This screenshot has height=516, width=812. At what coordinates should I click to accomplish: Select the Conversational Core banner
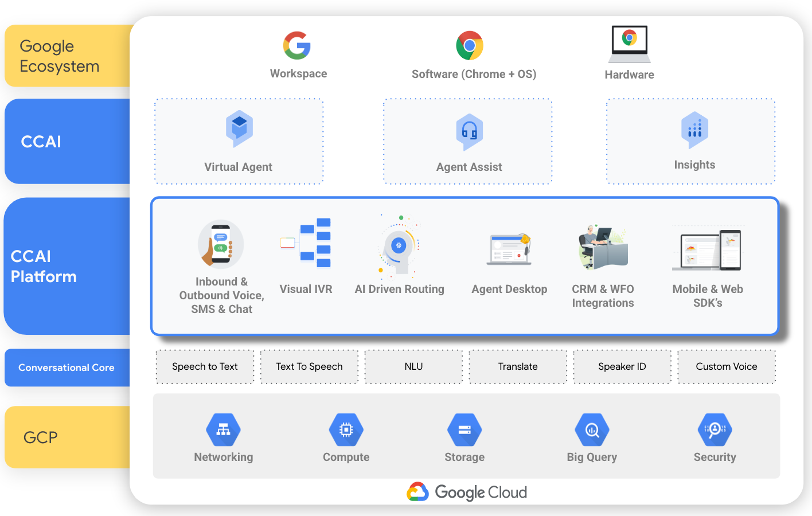pos(66,368)
